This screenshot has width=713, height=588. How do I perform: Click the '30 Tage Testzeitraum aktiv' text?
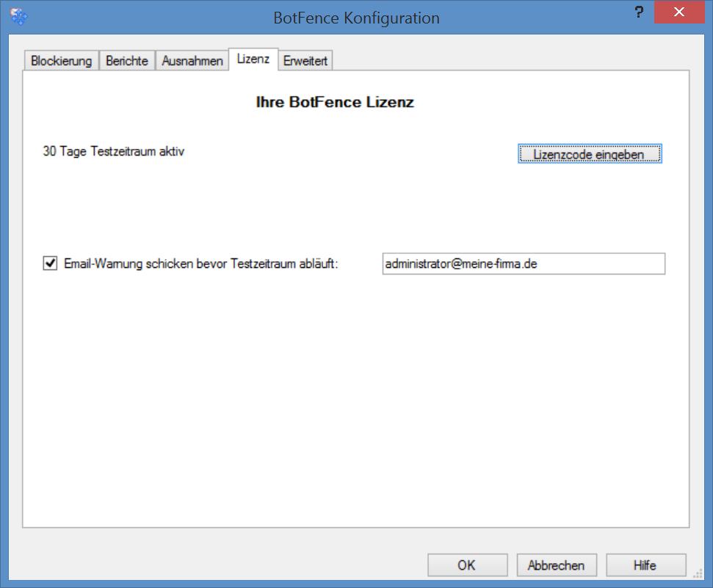click(113, 151)
